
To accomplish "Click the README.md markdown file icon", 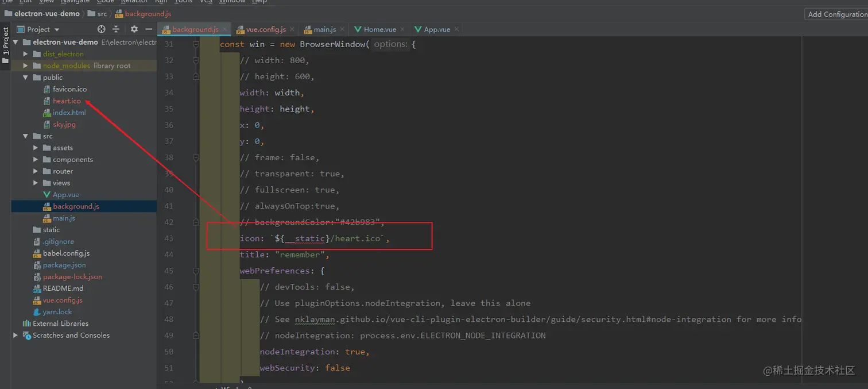I will tap(37, 288).
